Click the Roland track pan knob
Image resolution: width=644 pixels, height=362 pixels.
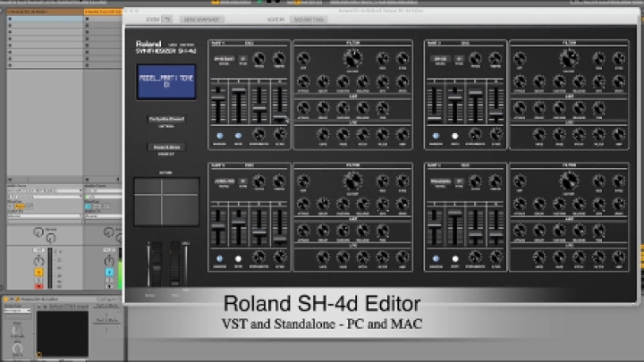[x=38, y=260]
